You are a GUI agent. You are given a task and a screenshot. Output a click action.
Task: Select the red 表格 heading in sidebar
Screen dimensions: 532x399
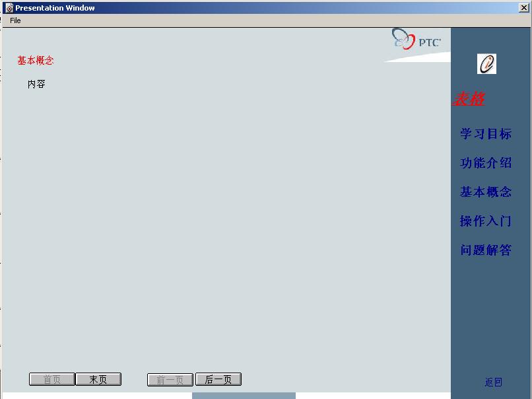click(469, 99)
